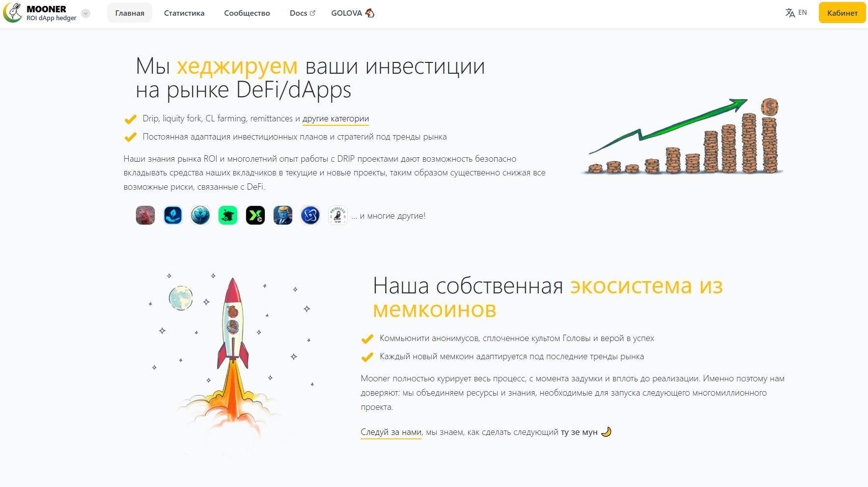The height and width of the screenshot is (487, 868).
Task: Open the Сообщество menu item
Action: point(247,13)
